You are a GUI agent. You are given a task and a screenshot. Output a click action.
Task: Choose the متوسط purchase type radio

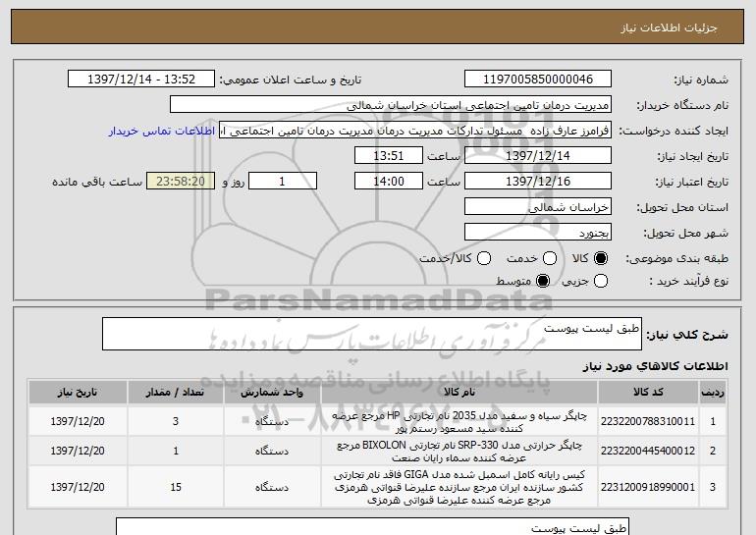[543, 281]
